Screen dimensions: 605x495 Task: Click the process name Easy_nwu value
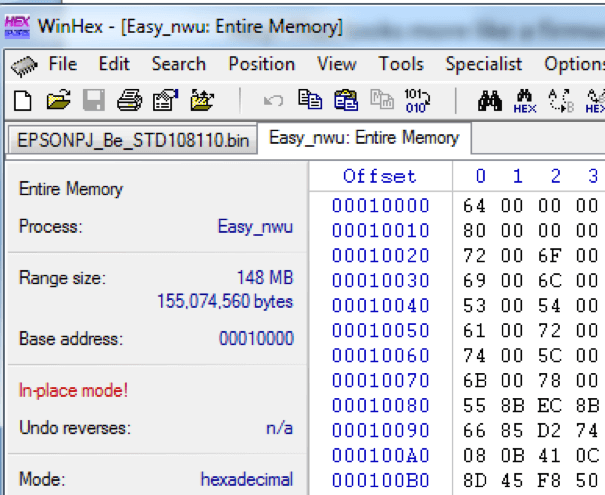pyautogui.click(x=255, y=226)
